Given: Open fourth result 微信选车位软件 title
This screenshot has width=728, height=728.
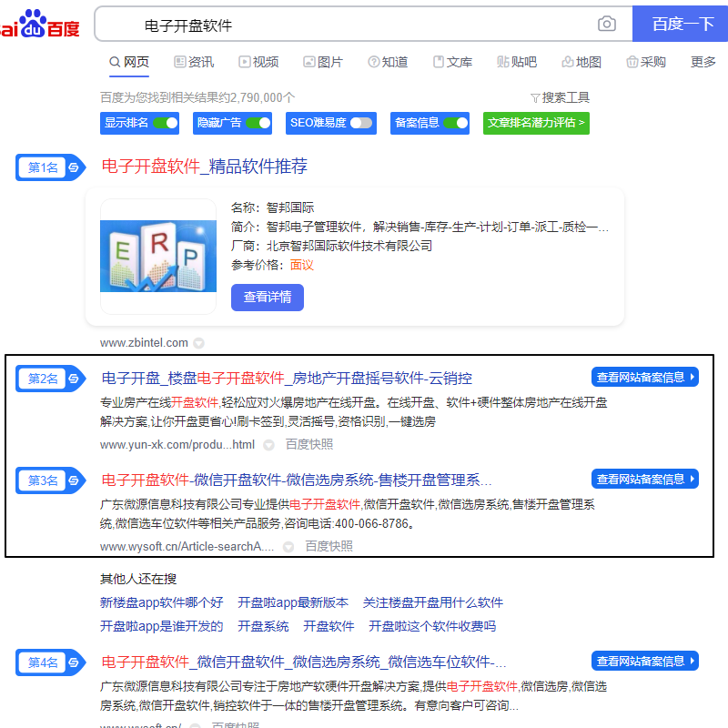Looking at the screenshot, I should (304, 662).
